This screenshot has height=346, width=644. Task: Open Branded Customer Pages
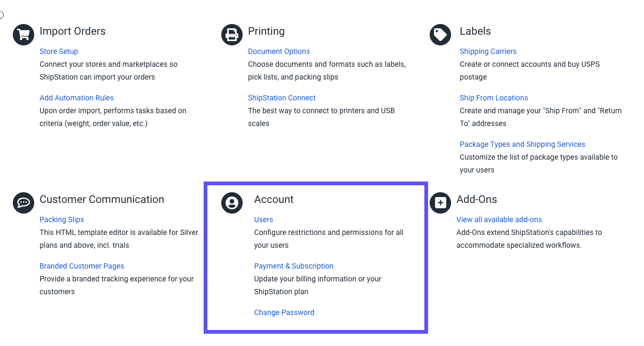pos(82,266)
